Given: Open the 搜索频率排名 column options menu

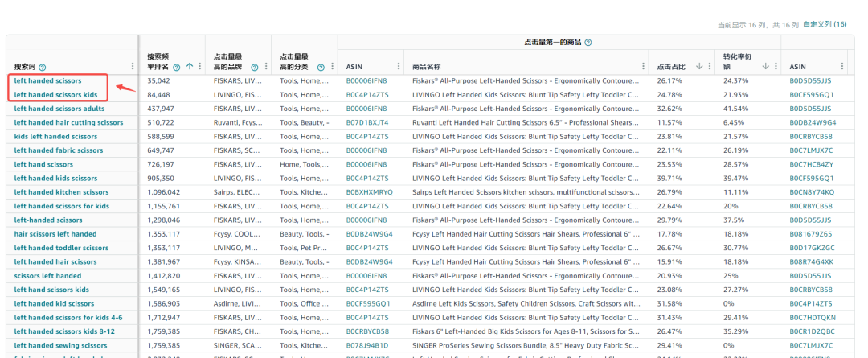Looking at the screenshot, I should tap(199, 67).
